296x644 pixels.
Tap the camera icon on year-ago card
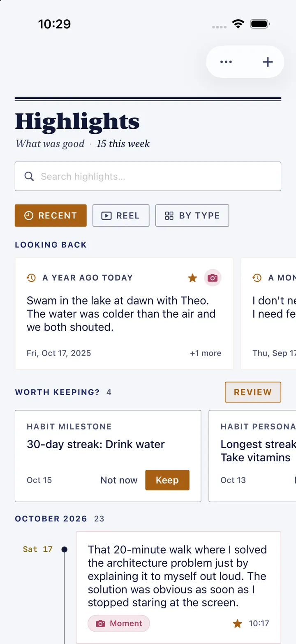(x=213, y=278)
